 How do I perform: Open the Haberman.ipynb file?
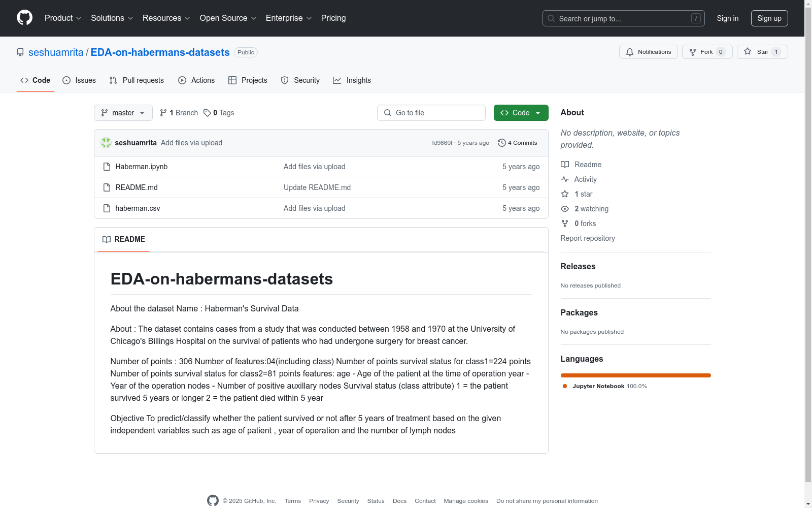click(142, 167)
